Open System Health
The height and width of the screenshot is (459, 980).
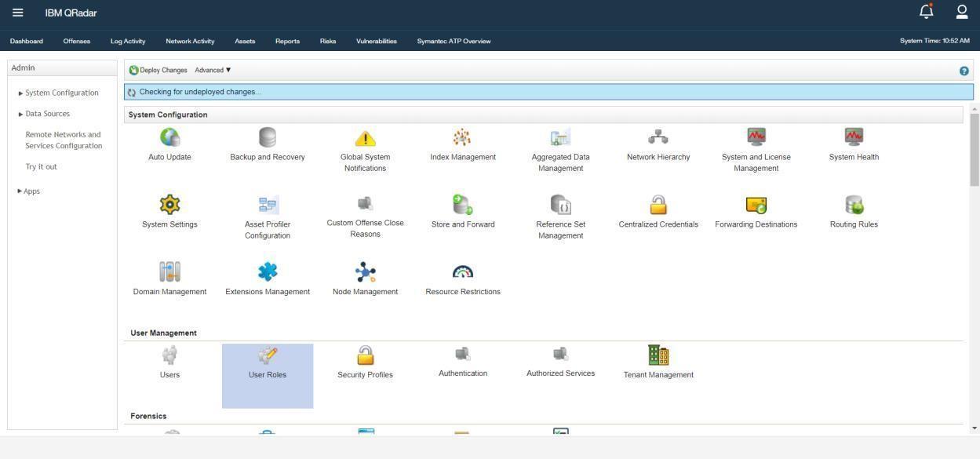pyautogui.click(x=854, y=145)
